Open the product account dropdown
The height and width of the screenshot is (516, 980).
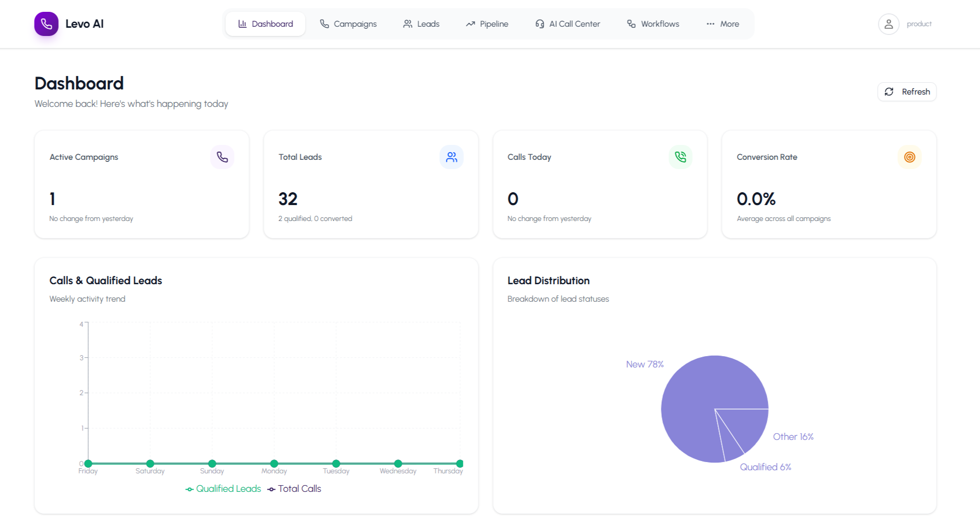coord(919,24)
